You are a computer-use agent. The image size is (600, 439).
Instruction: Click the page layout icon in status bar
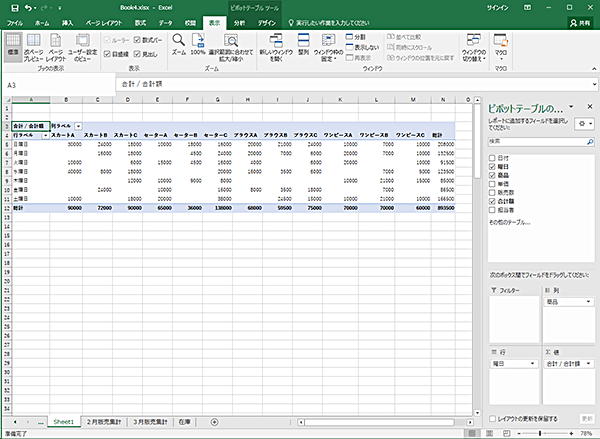click(x=489, y=434)
